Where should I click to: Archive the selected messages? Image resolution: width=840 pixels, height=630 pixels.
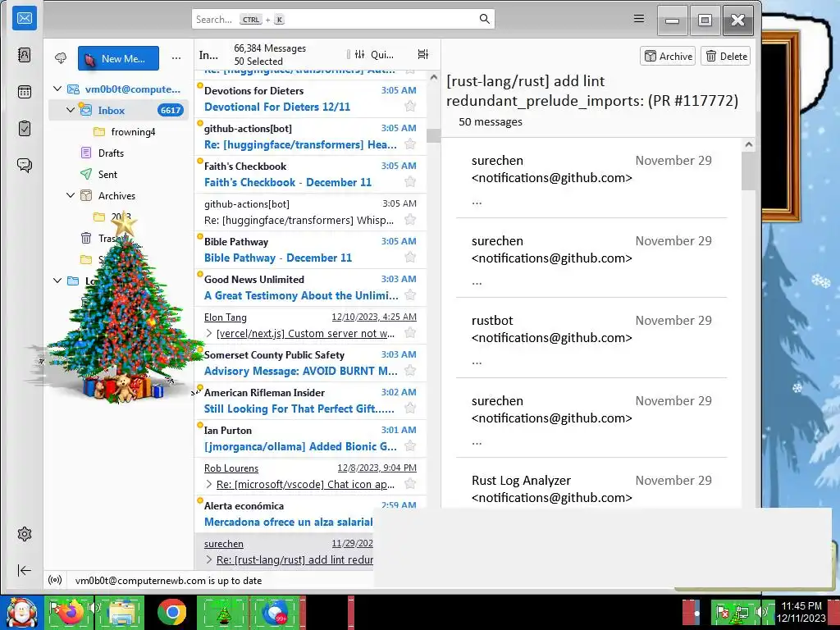point(668,57)
